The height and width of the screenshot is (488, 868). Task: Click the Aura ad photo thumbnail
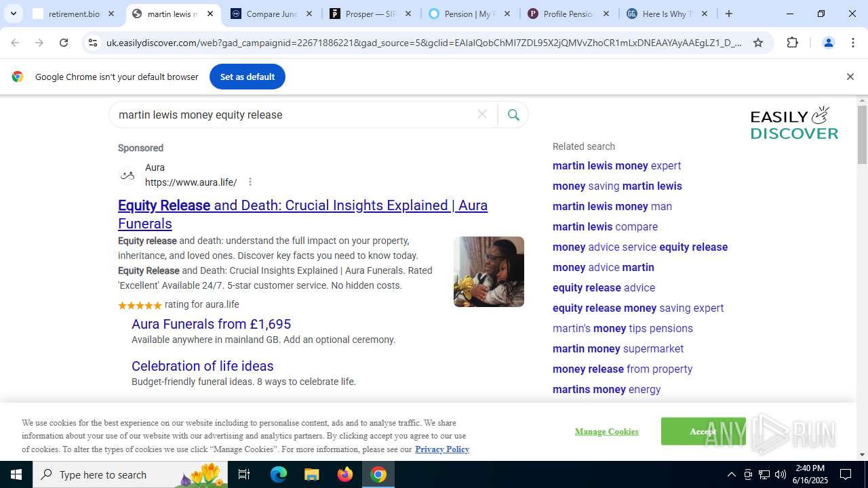(489, 272)
